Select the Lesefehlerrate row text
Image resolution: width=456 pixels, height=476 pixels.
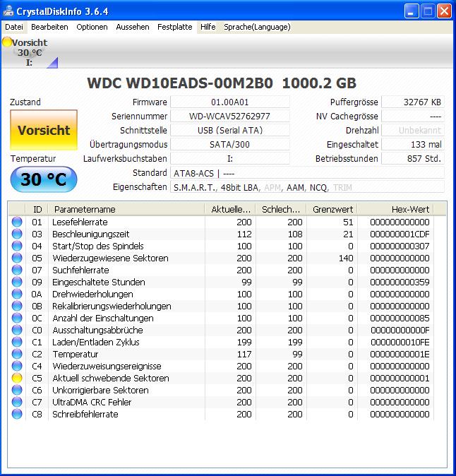[x=80, y=222]
